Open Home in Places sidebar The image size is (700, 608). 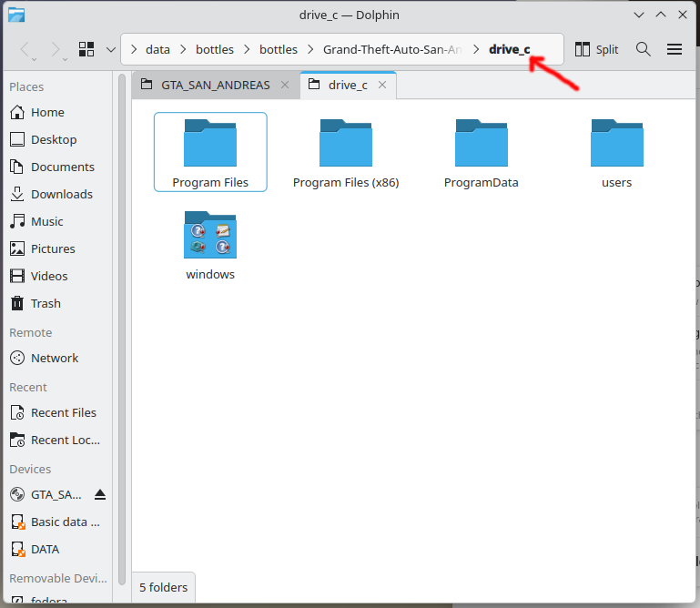coord(58,113)
